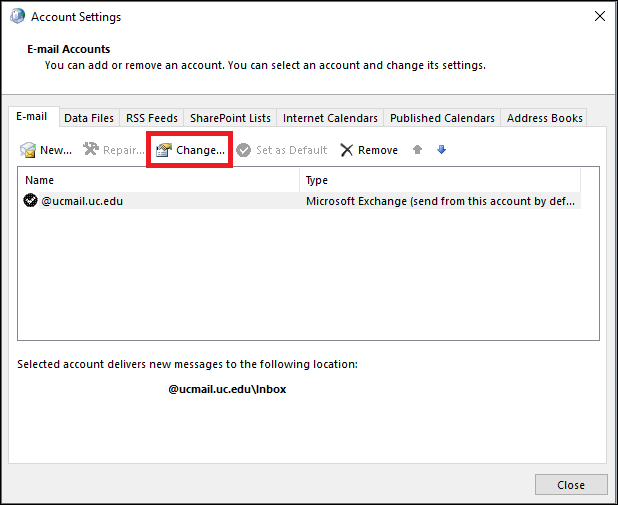Screen dimensions: 618x505
Task: Click the ucmail account row icon
Action: 30,200
